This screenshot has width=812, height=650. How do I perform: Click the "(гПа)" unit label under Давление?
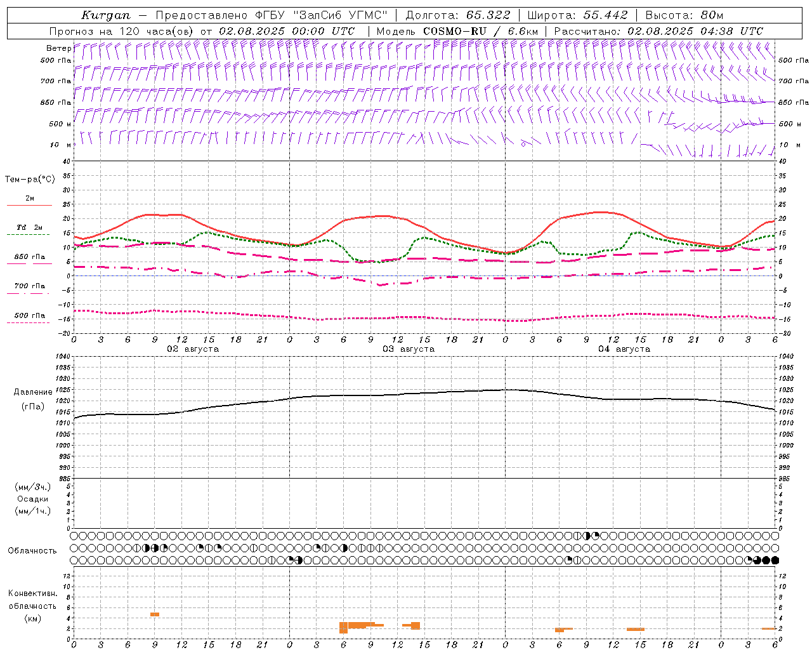pyautogui.click(x=33, y=407)
